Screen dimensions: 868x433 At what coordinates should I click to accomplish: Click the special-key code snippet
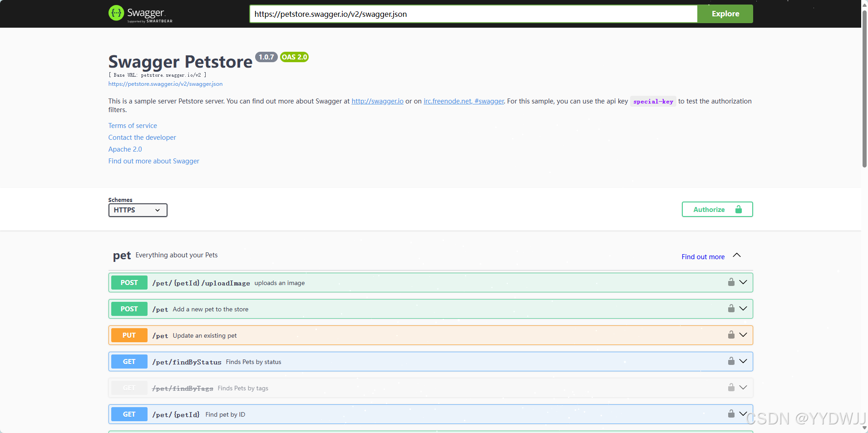click(653, 101)
